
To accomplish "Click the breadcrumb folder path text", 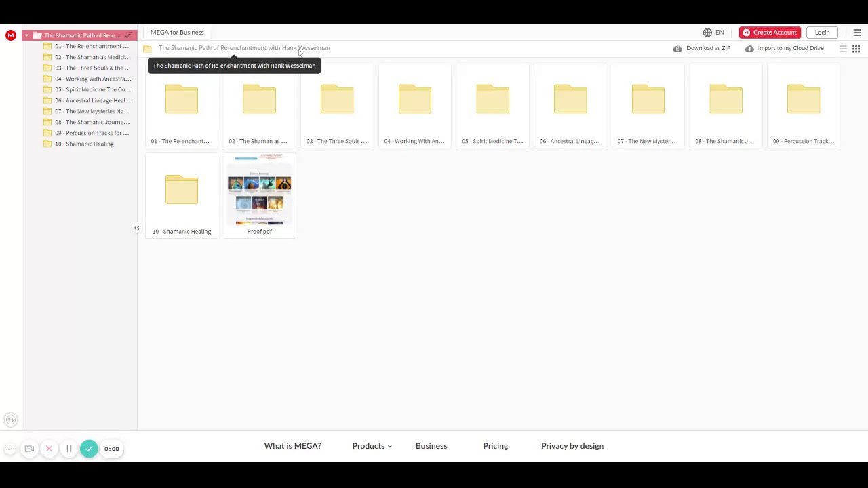I will pyautogui.click(x=244, y=48).
